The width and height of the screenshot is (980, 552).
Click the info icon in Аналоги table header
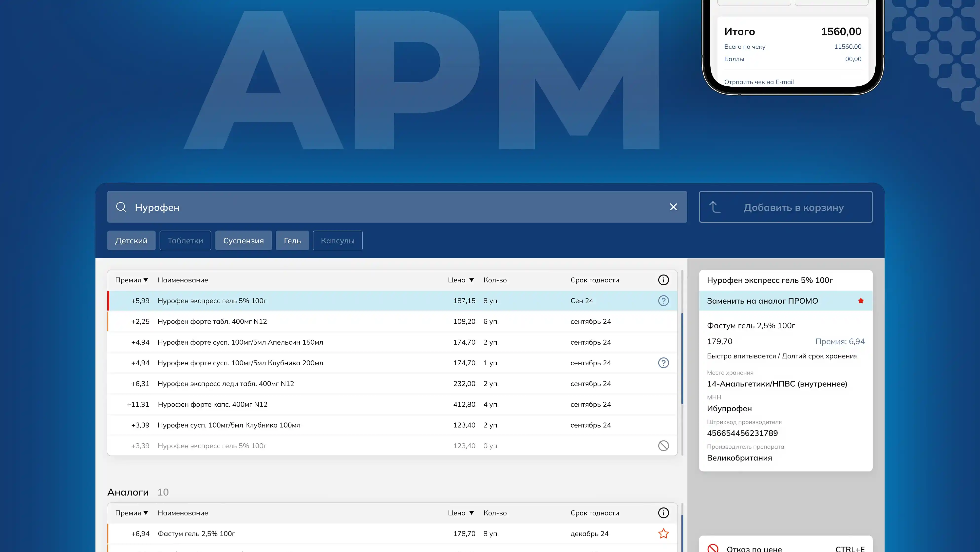[663, 513]
